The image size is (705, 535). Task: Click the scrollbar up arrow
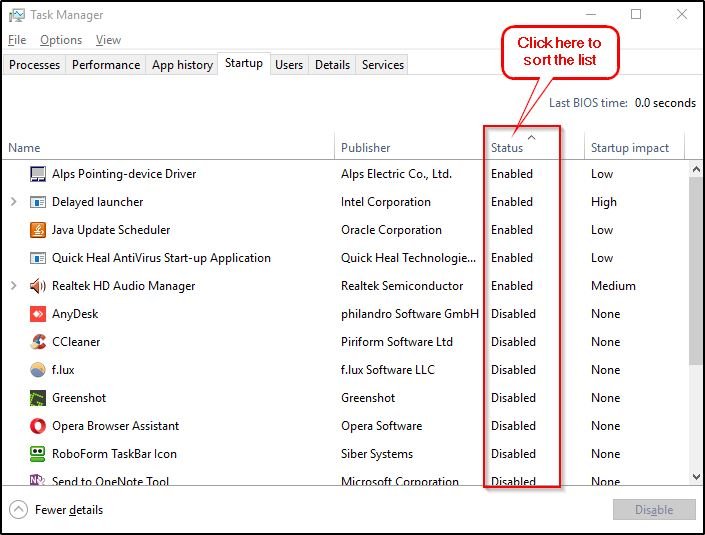click(x=696, y=169)
